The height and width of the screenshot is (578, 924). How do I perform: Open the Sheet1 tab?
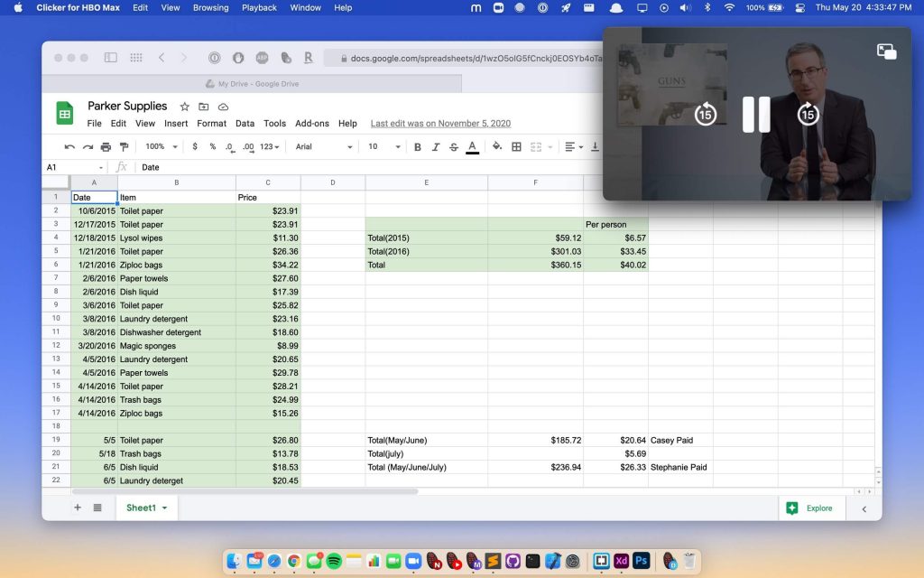pos(145,508)
